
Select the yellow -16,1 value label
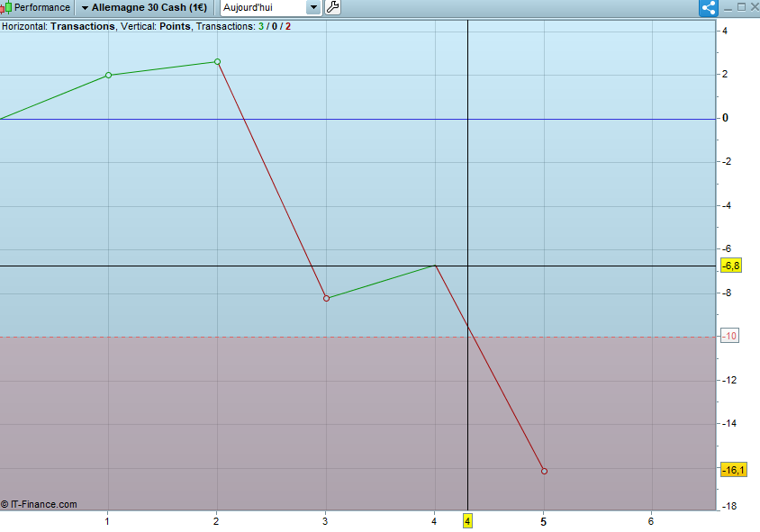(x=733, y=470)
